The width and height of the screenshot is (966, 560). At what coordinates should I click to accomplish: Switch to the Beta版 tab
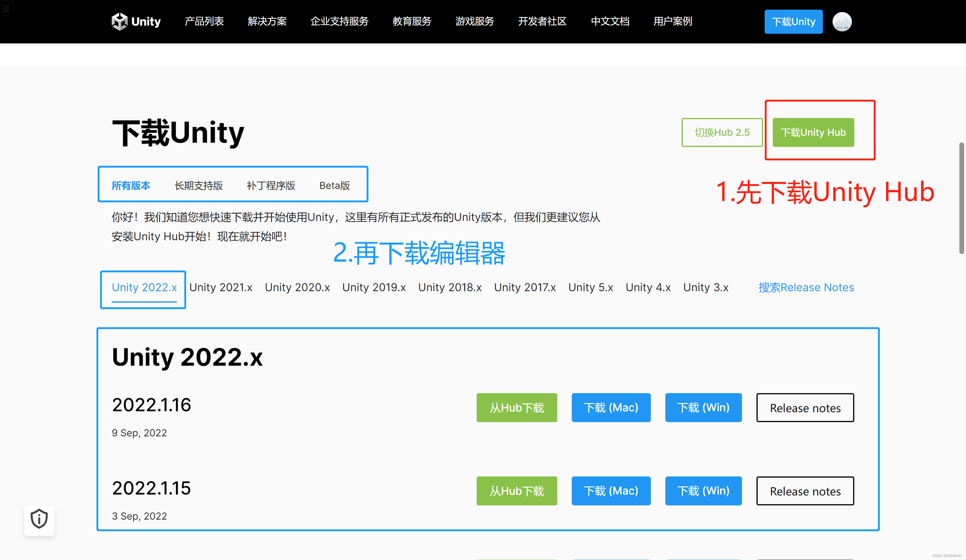334,186
